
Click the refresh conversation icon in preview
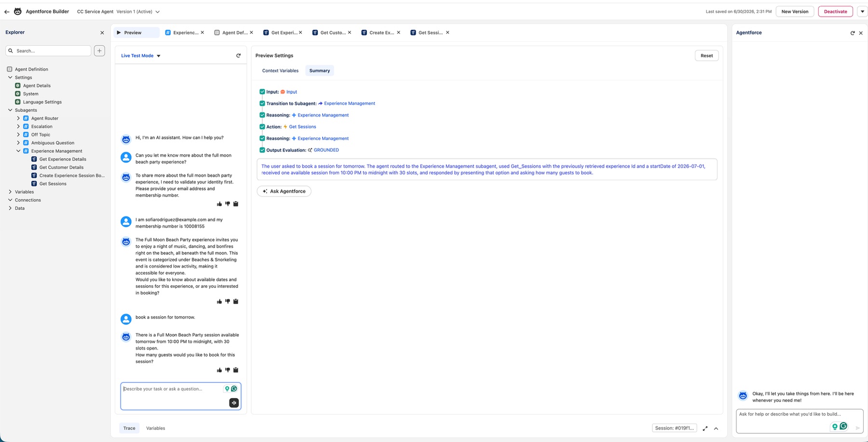tap(238, 55)
